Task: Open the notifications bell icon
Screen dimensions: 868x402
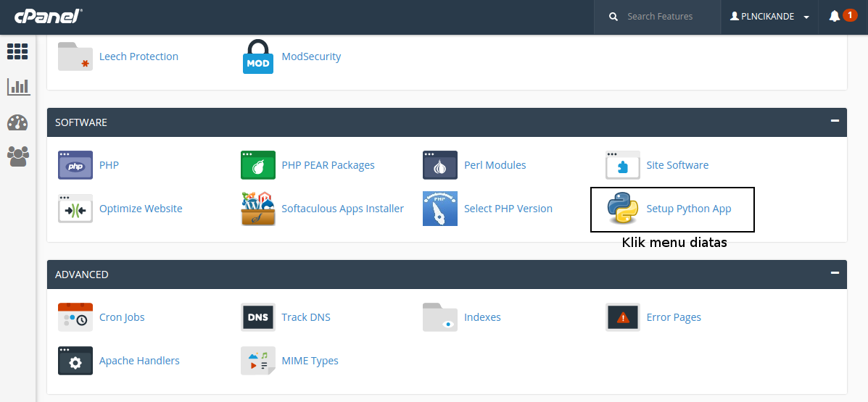Action: pos(835,16)
